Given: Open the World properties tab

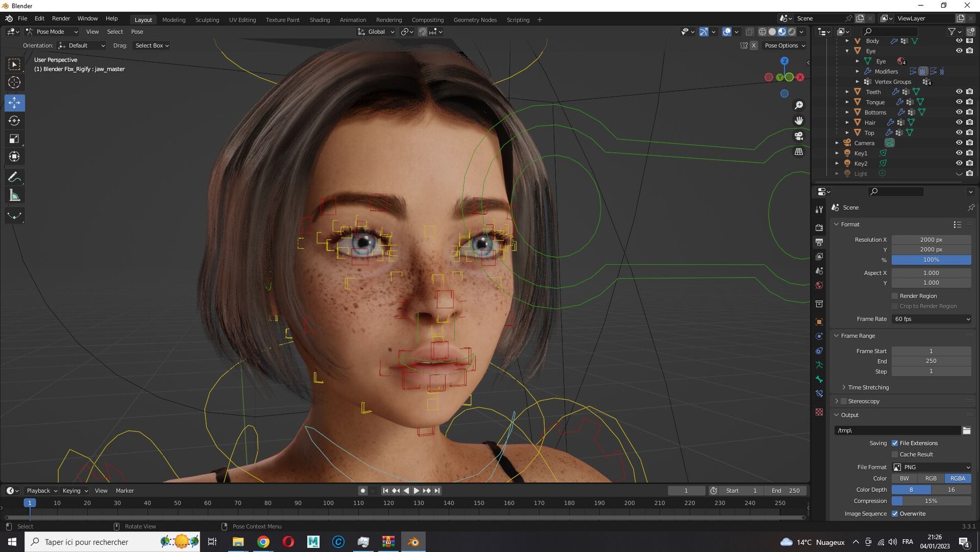Looking at the screenshot, I should (819, 285).
